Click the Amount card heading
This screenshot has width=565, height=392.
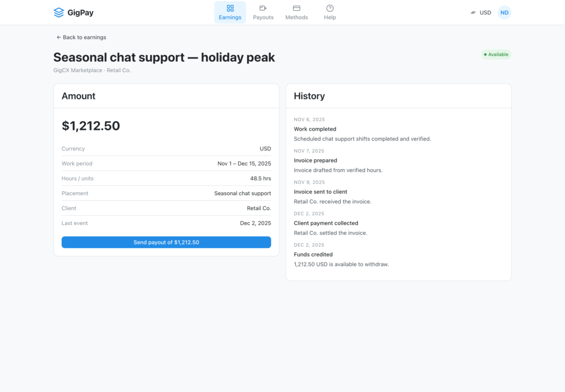pos(78,96)
